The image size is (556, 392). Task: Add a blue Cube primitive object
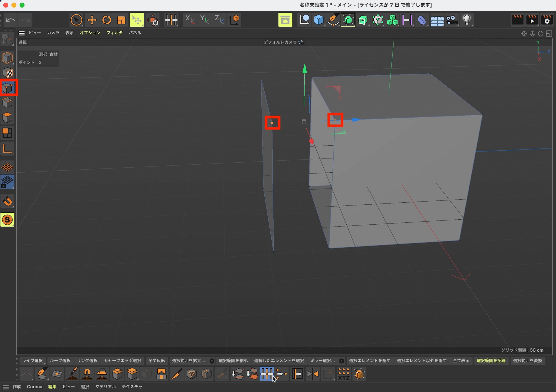(x=319, y=20)
